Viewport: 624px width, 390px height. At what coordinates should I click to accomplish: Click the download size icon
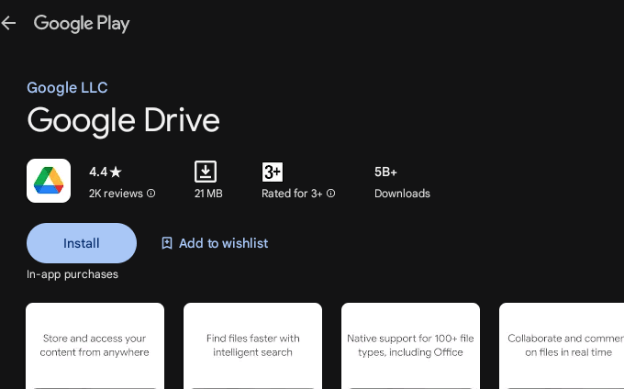[205, 172]
